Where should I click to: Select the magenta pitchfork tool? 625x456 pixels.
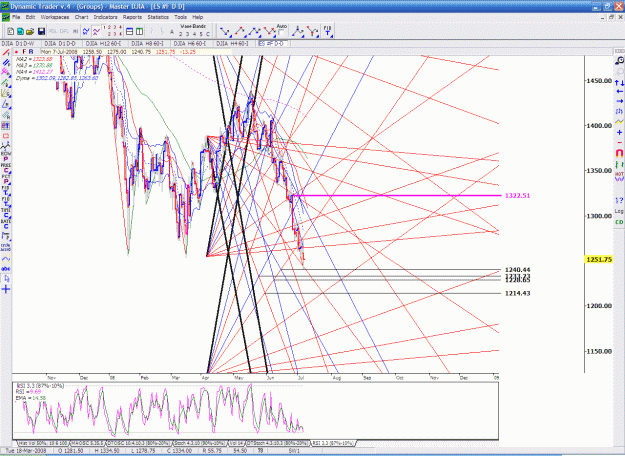point(6,72)
